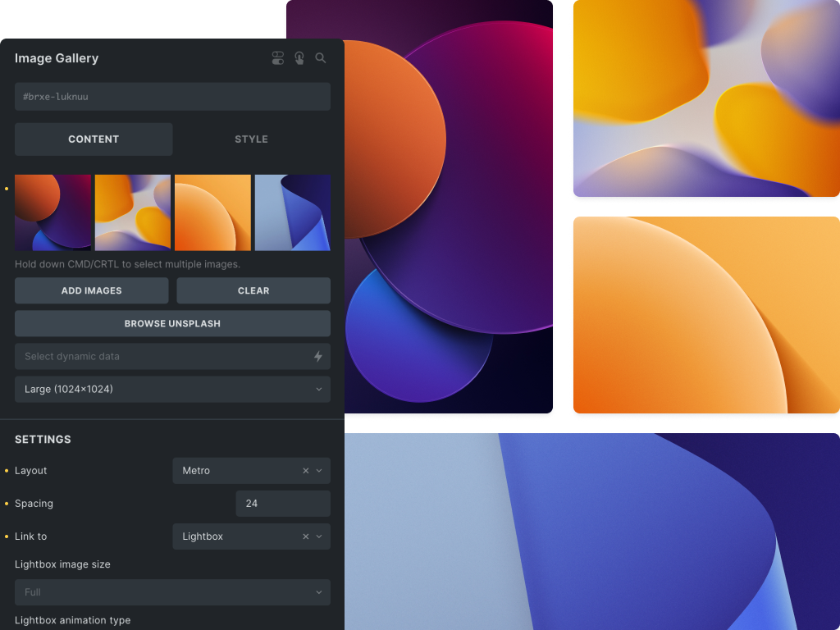This screenshot has width=840, height=630.
Task: Click the yellow indicator dot beside Spacing
Action: [6, 503]
